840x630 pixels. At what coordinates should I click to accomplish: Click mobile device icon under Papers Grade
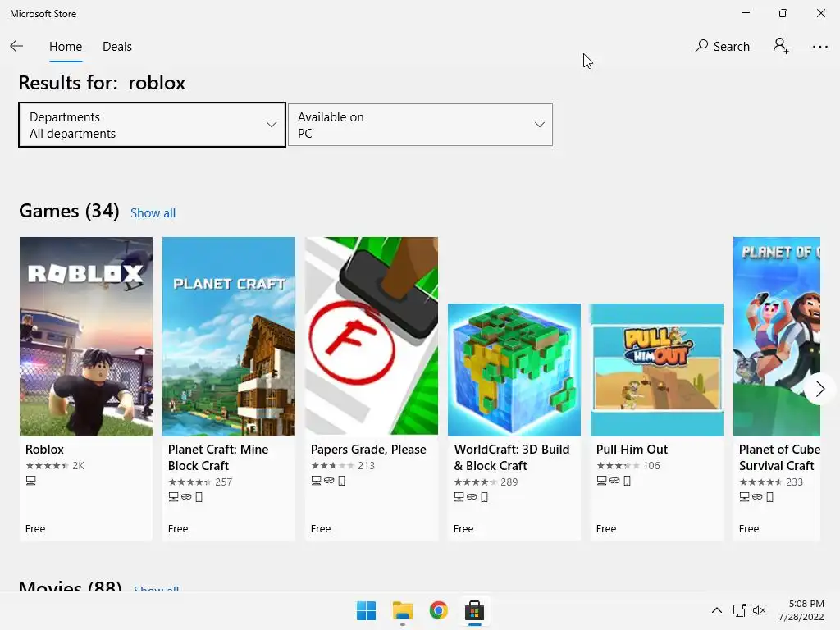pos(341,481)
